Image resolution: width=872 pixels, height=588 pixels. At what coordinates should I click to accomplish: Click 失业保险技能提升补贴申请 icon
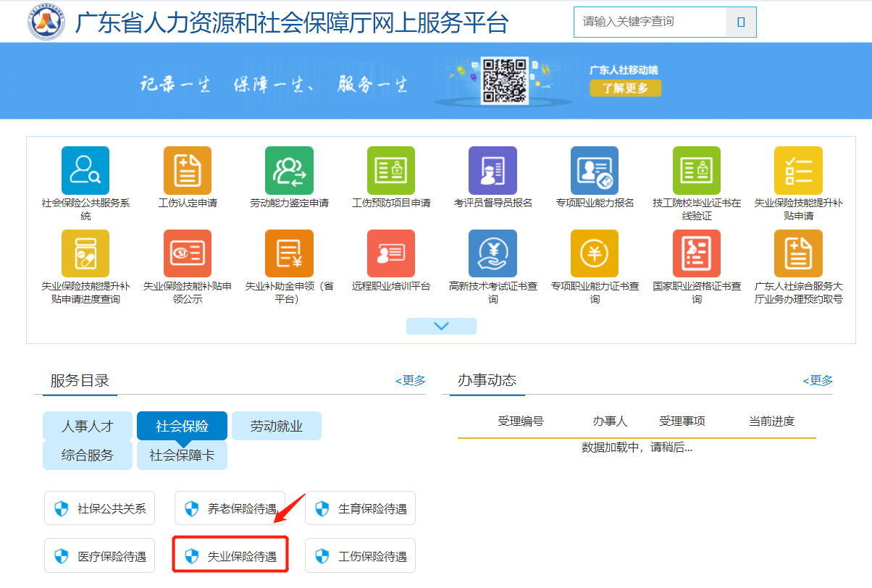798,171
